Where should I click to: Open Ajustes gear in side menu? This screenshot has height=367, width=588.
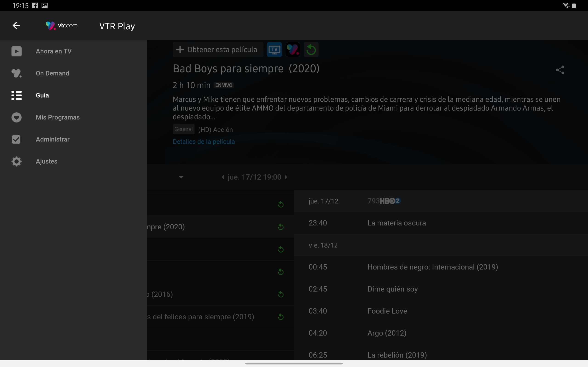point(16,161)
